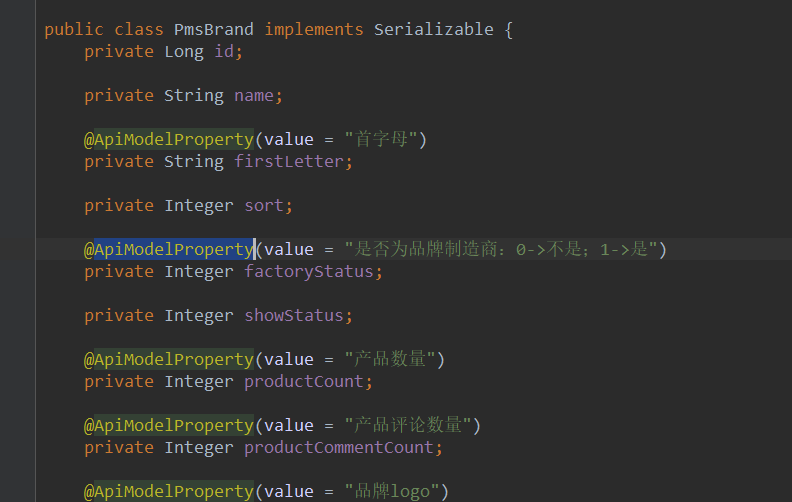Click the productCount field name

(x=304, y=381)
